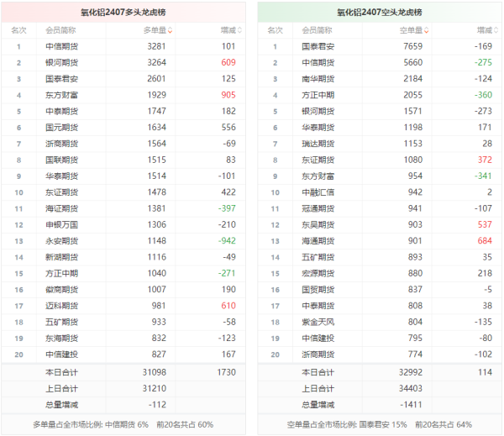This screenshot has width=504, height=436.
Task: Sort long table by 增减 arrow icon
Action: pos(239,30)
